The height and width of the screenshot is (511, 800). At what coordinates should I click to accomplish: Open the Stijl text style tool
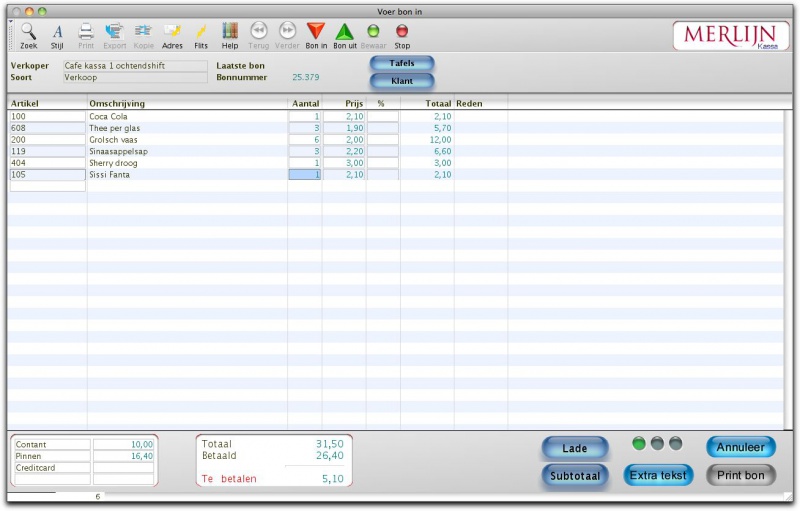pos(57,32)
